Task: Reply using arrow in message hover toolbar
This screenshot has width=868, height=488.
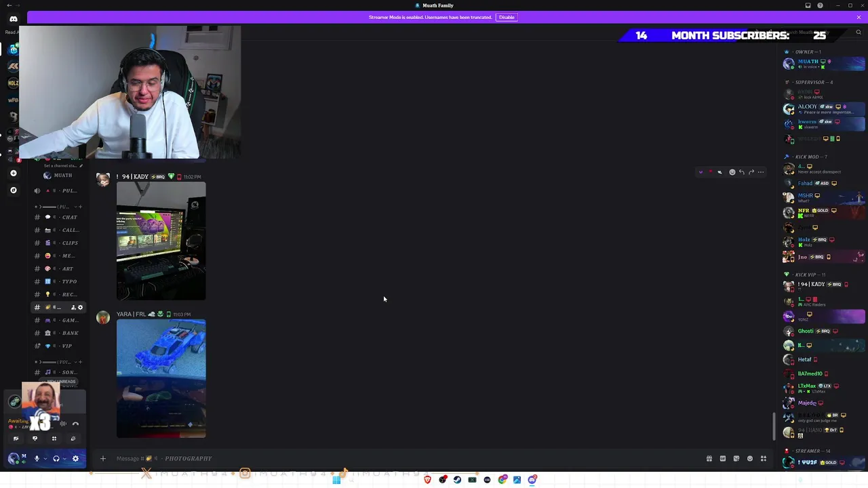Action: (742, 172)
